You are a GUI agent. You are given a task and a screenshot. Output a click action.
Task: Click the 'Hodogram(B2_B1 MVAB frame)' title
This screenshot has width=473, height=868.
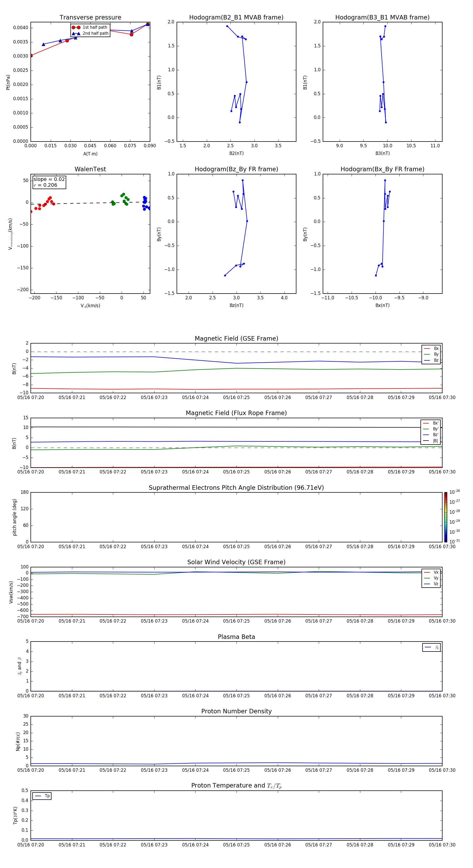(x=236, y=18)
